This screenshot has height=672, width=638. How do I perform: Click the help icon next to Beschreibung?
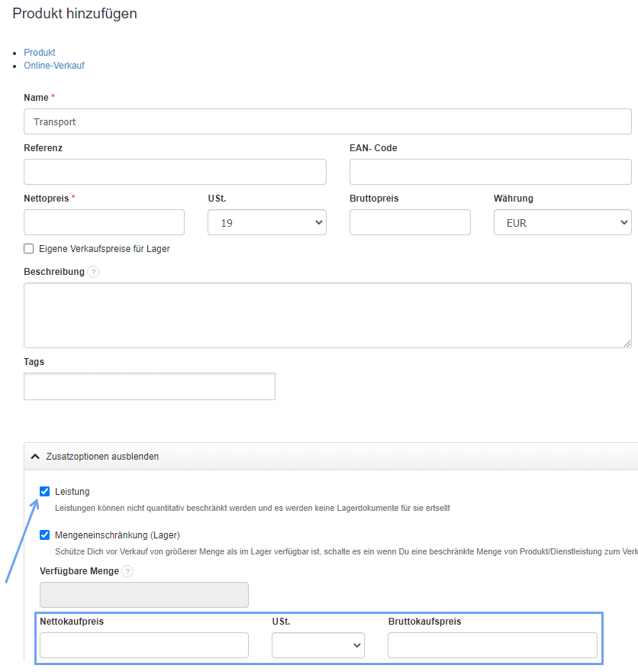93,272
